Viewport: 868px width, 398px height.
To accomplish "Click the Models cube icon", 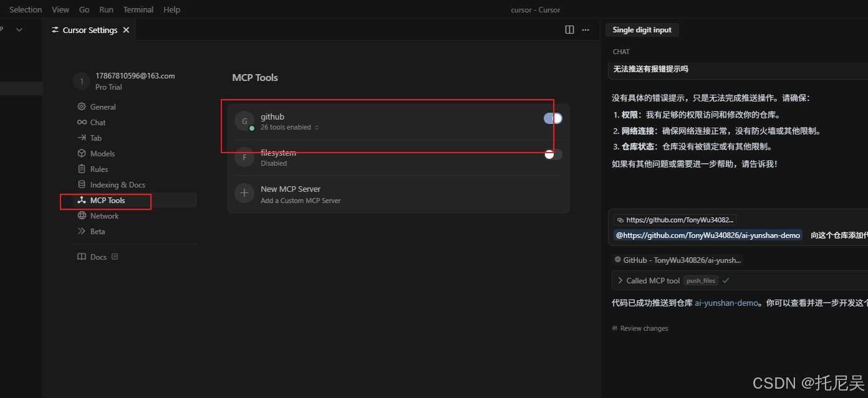I will [82, 153].
